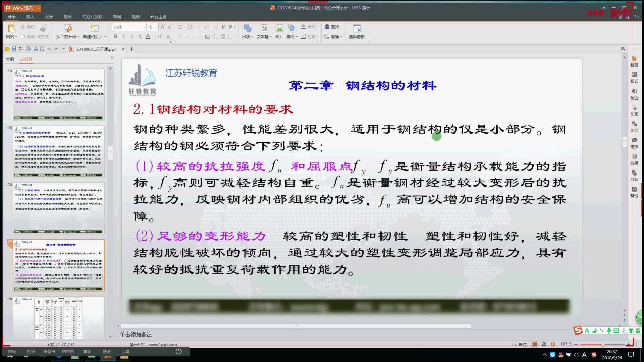Screen dimensions: 644x362
Task: Select slide 26 thumbnail
Action: (59, 208)
